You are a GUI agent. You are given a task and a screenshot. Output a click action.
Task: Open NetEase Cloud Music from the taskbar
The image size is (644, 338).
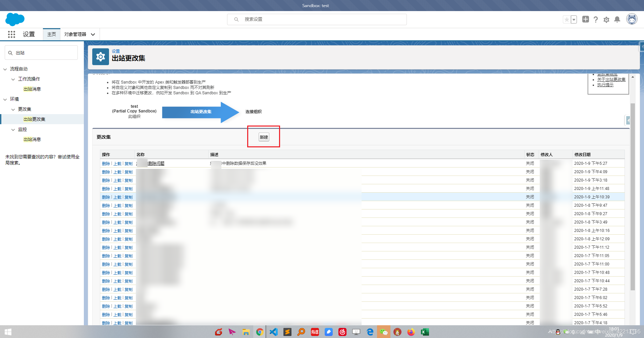[x=342, y=332]
